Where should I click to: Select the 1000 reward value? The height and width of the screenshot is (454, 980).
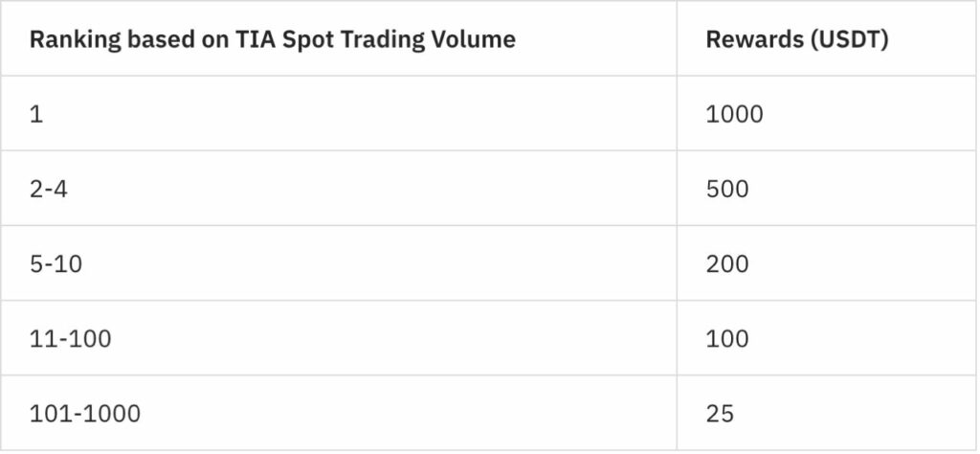pyautogui.click(x=734, y=114)
